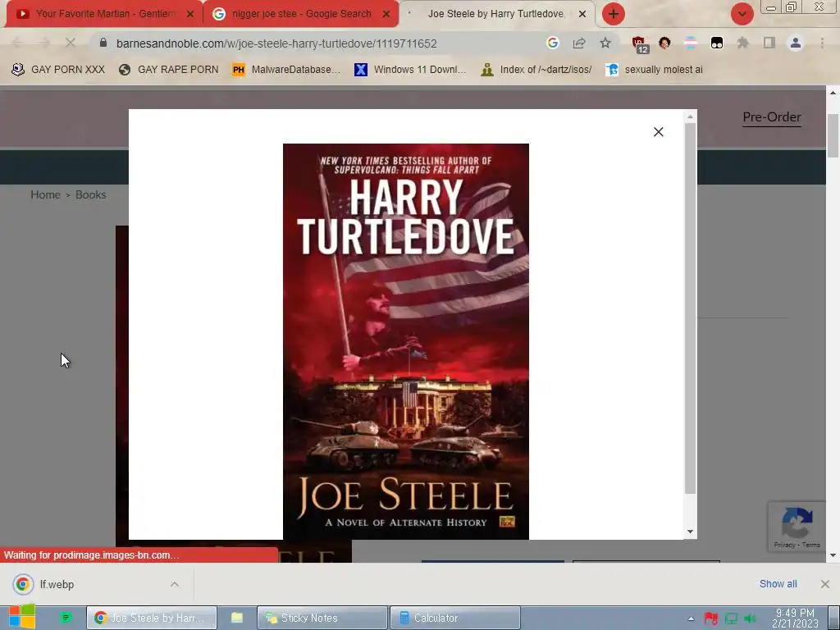
Task: Open the avatar face extension icon
Action: click(x=664, y=43)
